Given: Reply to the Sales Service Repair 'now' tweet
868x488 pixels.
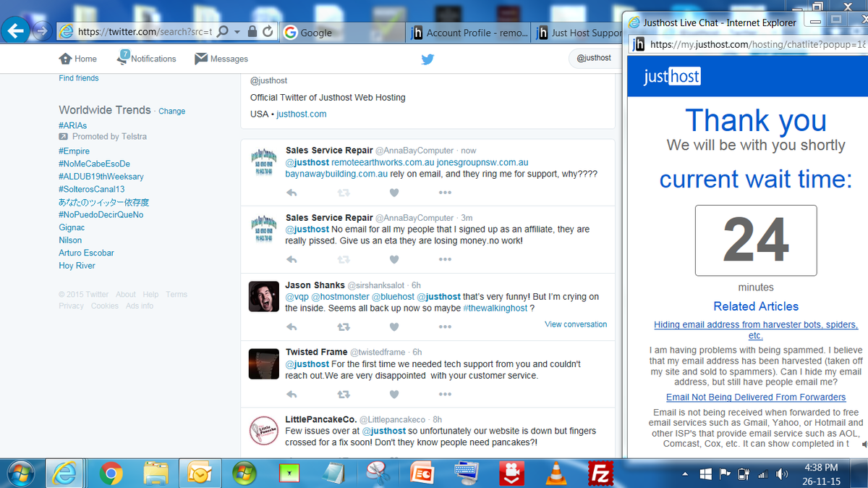Looking at the screenshot, I should click(292, 193).
